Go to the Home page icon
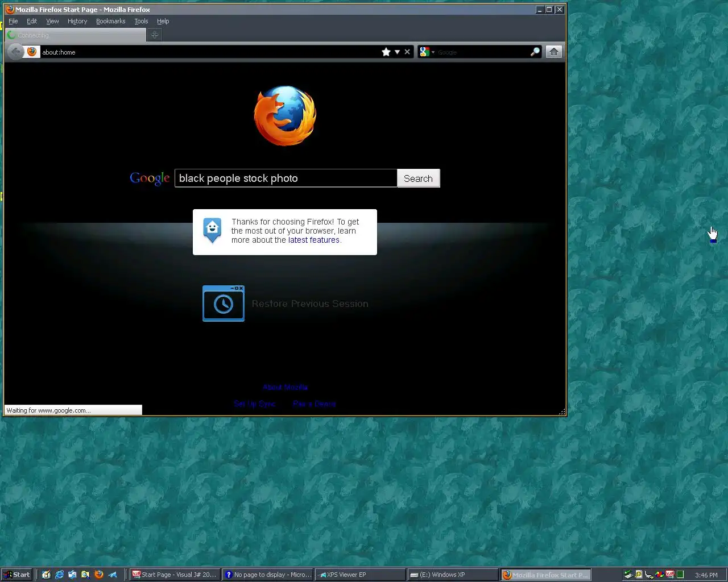Viewport: 728px width, 582px height. (x=554, y=52)
